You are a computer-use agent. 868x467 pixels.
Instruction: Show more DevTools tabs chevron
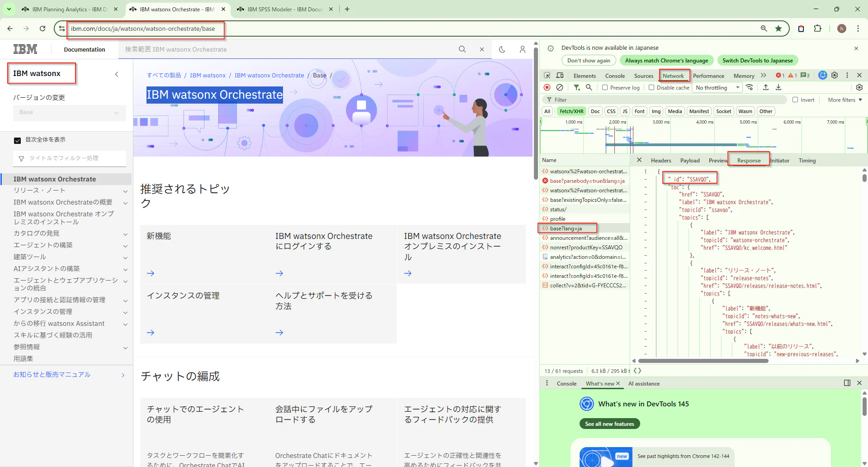[764, 76]
